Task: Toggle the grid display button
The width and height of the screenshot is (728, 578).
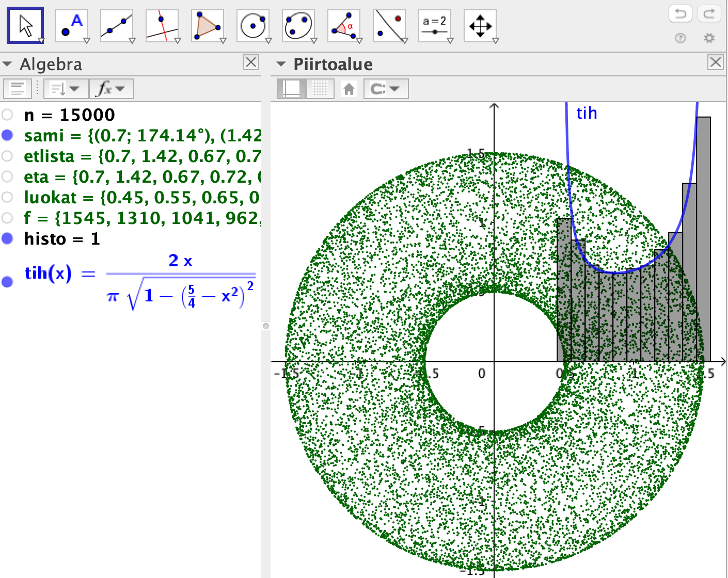Action: pyautogui.click(x=320, y=89)
